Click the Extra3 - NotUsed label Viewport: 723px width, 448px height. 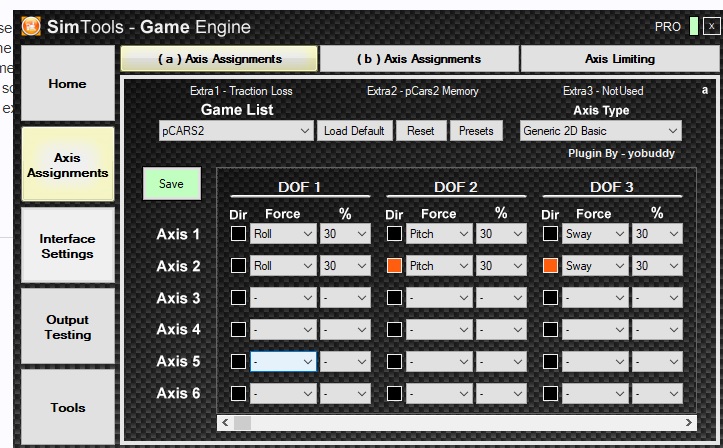pyautogui.click(x=603, y=91)
